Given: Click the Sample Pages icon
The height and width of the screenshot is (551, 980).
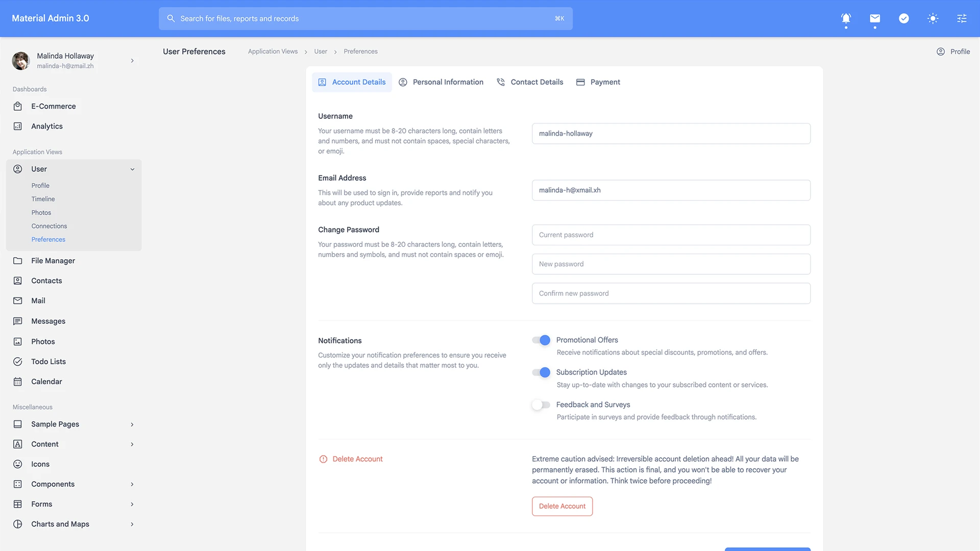Looking at the screenshot, I should (18, 424).
